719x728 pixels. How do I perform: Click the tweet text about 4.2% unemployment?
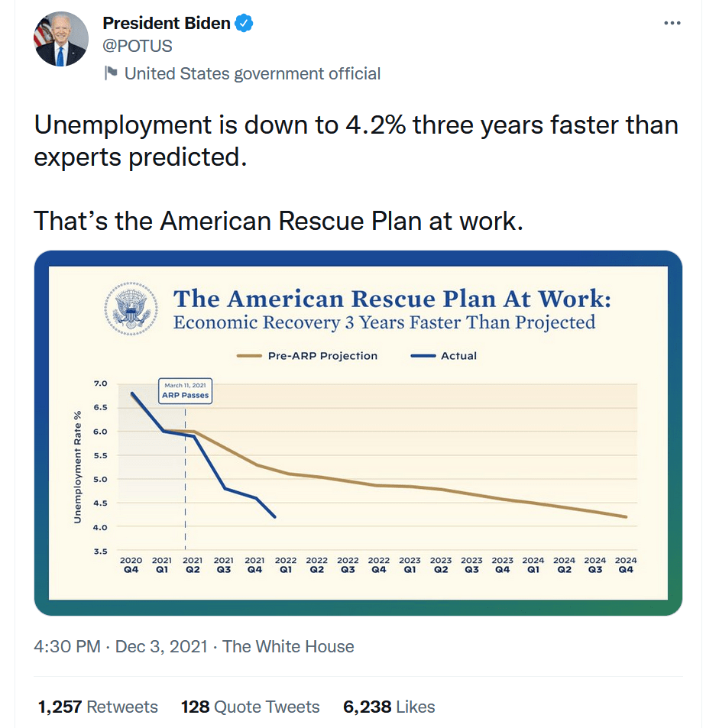coord(356,141)
